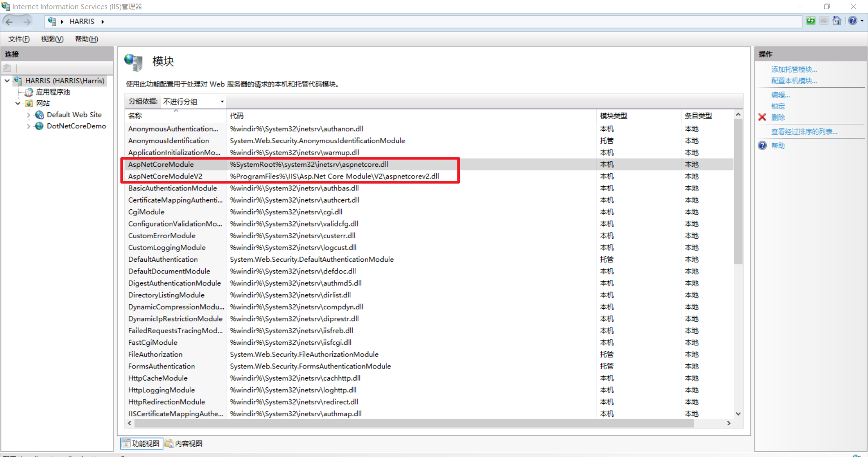Select the AnonymousIdentification row
The image size is (868, 457).
tap(429, 141)
